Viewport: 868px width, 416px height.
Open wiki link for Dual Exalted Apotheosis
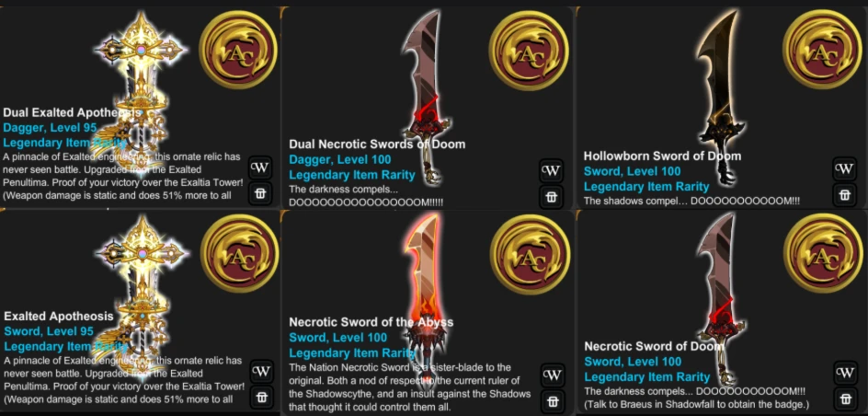(260, 168)
